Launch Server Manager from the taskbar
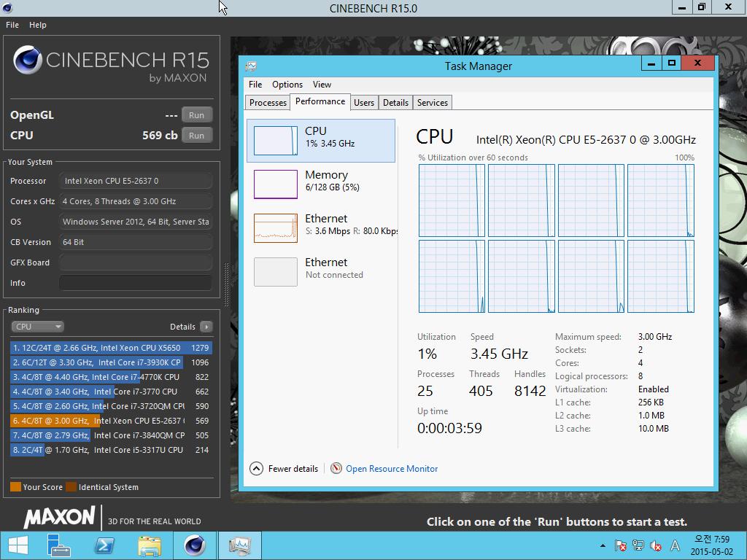 point(59,545)
